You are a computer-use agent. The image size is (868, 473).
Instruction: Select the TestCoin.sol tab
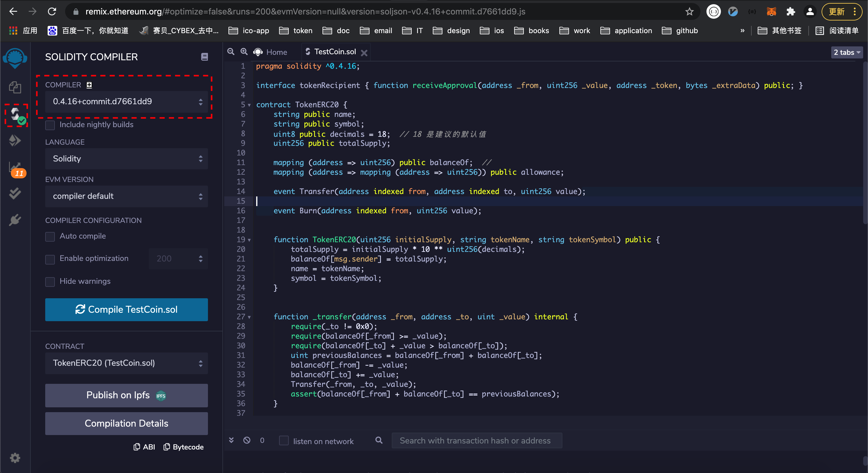click(335, 52)
